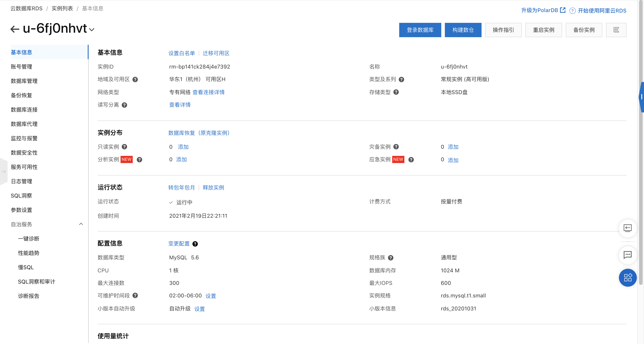Open the chat message floating icon
644x344 pixels.
coord(627,255)
